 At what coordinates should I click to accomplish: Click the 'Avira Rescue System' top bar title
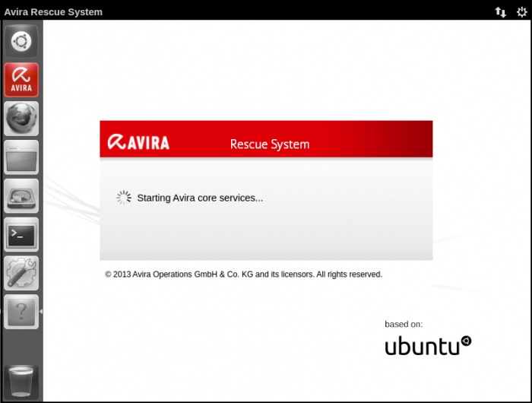click(53, 12)
